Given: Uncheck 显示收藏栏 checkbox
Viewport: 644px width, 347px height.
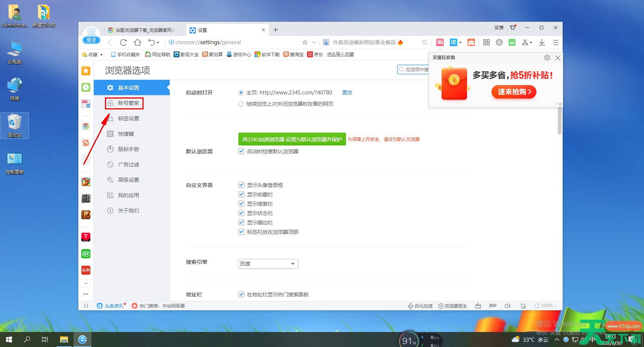Looking at the screenshot, I should [x=241, y=194].
